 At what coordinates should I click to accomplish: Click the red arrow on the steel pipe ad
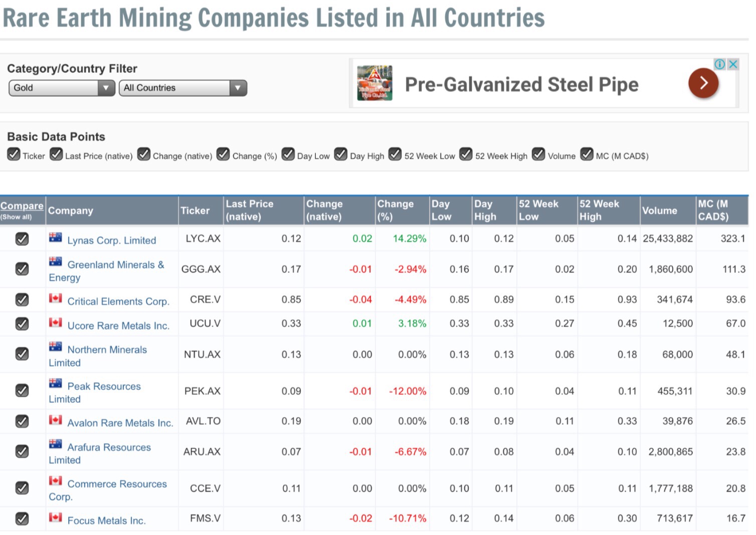[703, 83]
